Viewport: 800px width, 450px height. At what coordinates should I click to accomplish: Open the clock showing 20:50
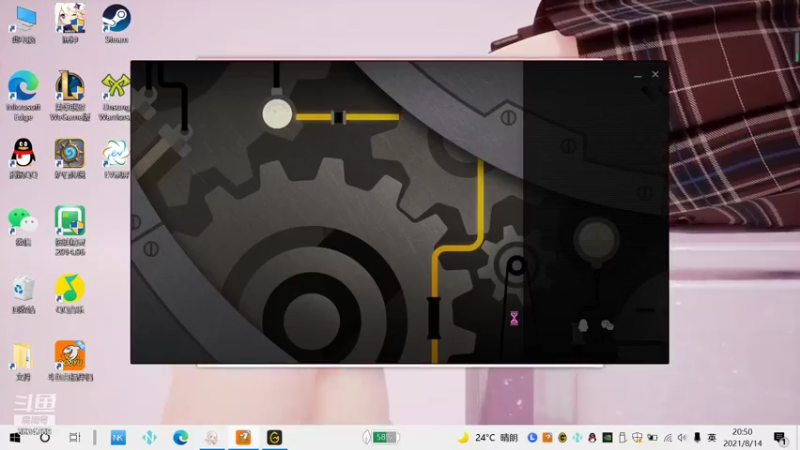coord(742,438)
